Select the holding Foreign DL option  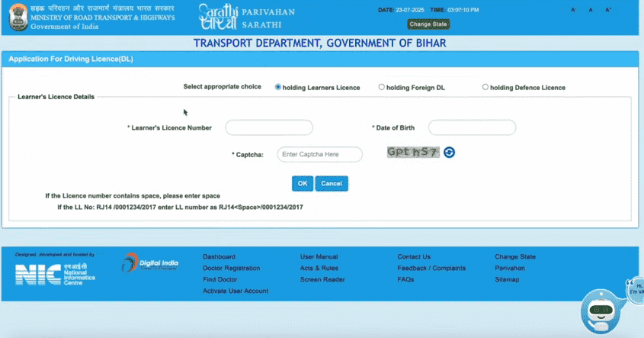click(x=382, y=87)
